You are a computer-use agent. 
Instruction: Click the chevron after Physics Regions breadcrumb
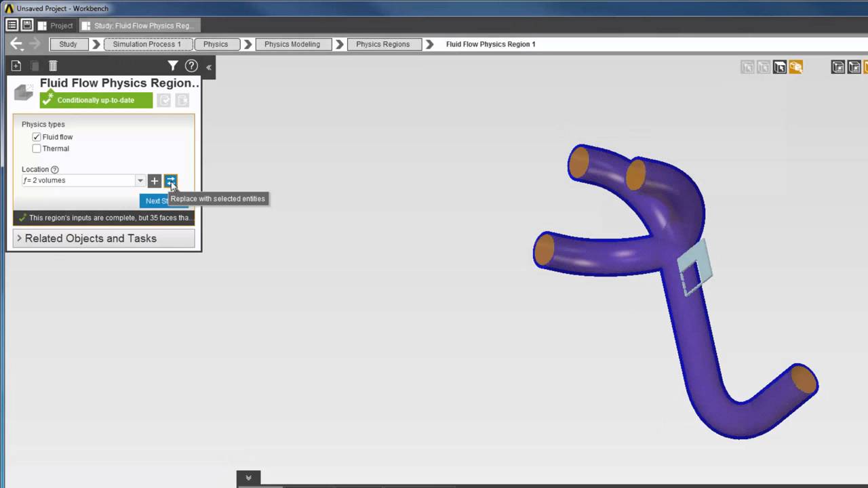[429, 44]
